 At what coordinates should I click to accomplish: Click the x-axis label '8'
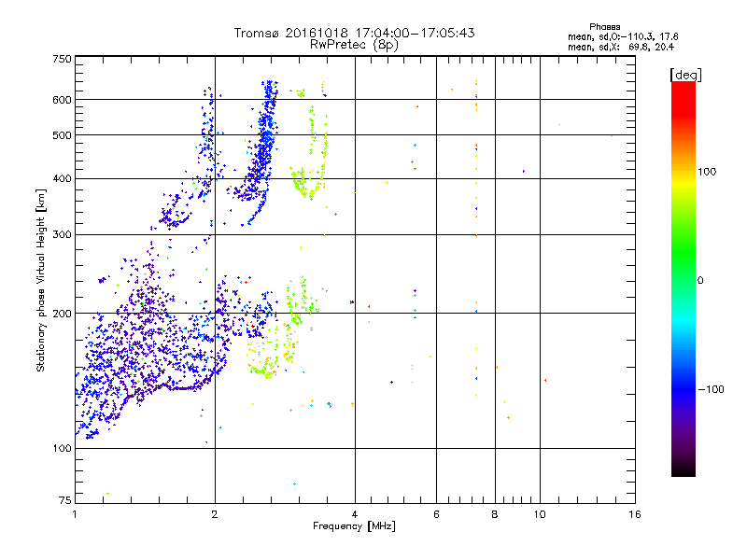coord(495,514)
